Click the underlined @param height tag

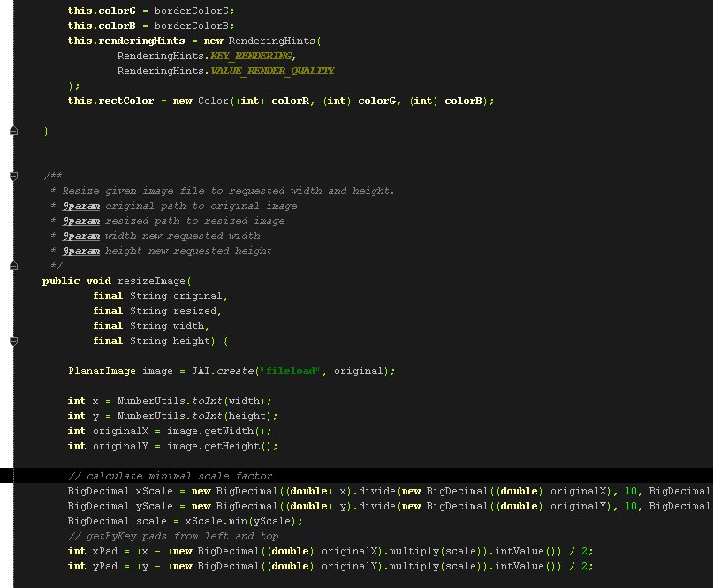click(x=82, y=251)
